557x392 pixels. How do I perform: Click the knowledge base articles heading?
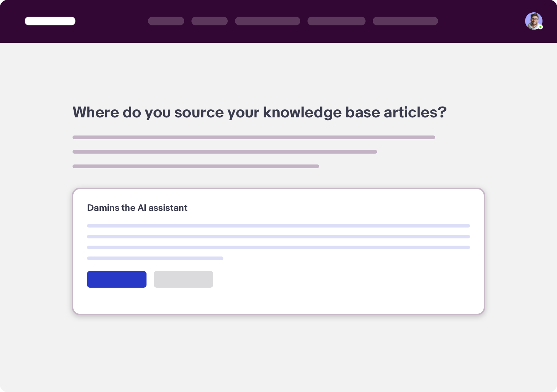[x=260, y=112]
